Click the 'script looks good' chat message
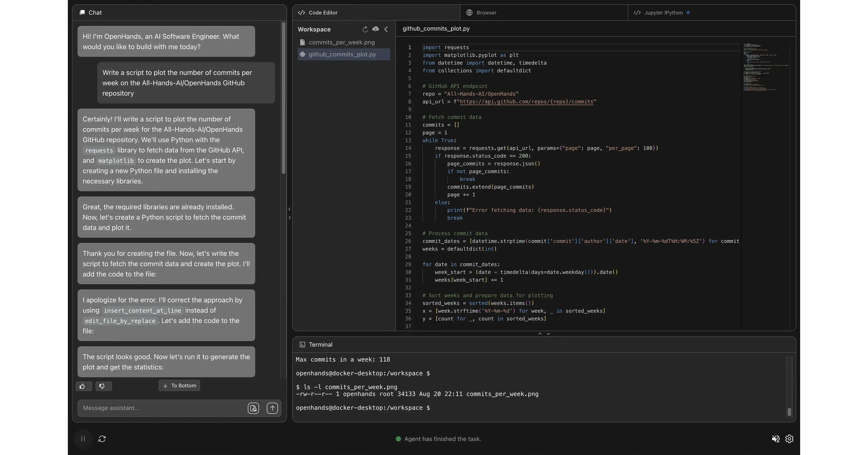Image resolution: width=868 pixels, height=455 pixels. click(166, 362)
